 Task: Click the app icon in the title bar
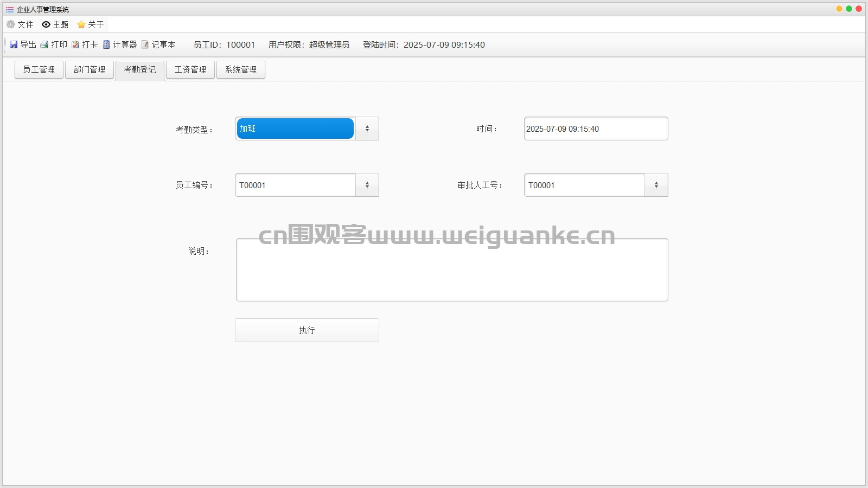(x=10, y=9)
